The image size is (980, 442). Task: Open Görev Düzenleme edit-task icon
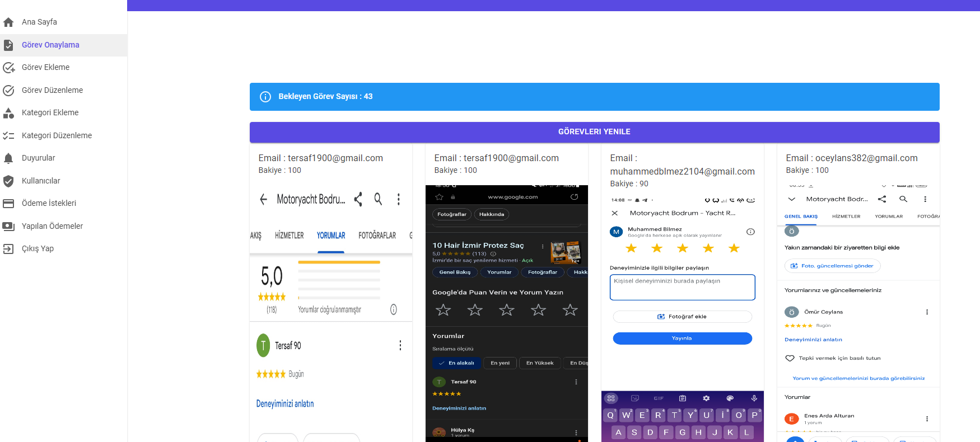point(8,90)
